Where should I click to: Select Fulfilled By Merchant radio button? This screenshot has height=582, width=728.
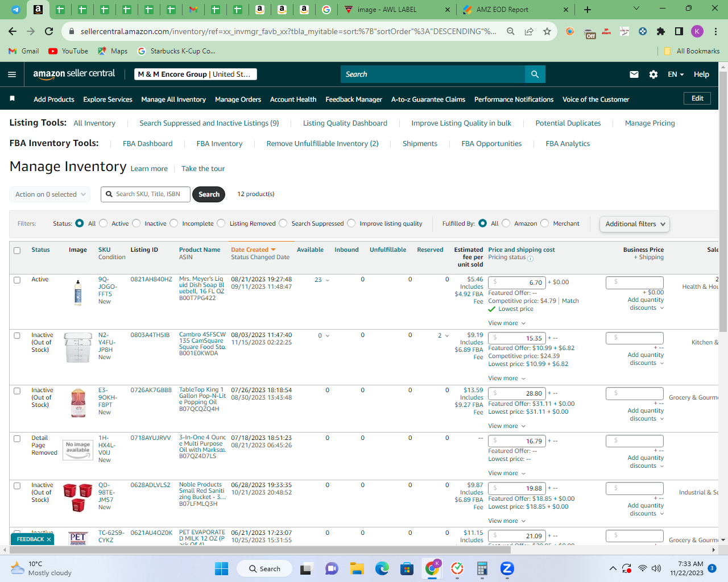point(545,223)
